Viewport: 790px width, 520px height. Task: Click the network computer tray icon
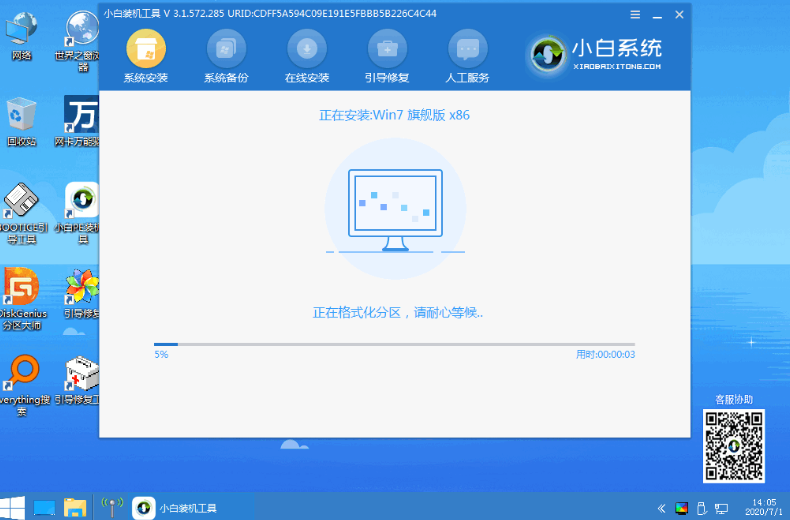[x=721, y=508]
